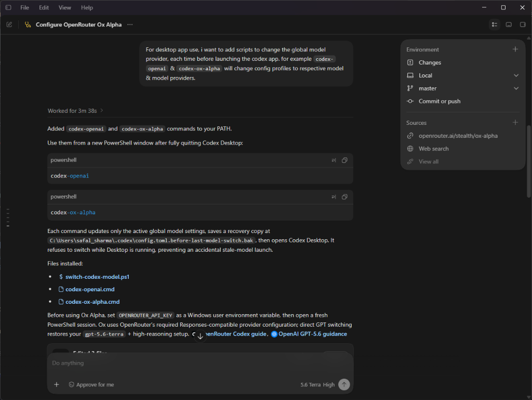Click the OpenAI logo before GPT-5.6 guidance

(x=274, y=334)
